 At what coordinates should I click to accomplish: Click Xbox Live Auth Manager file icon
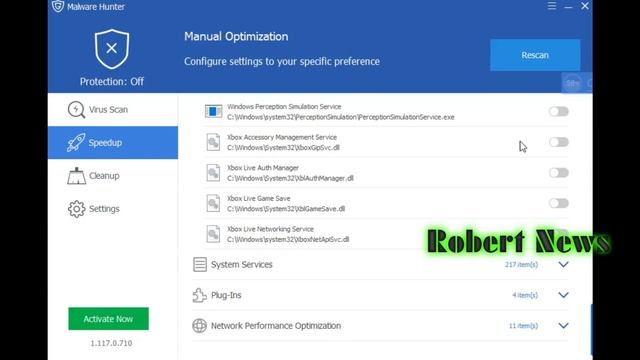coord(213,173)
